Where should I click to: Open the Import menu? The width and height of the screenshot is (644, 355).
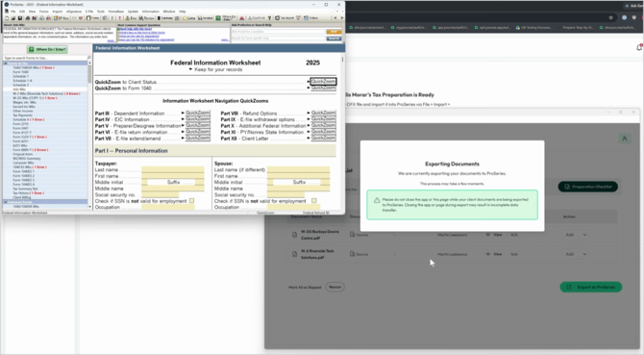(x=58, y=12)
